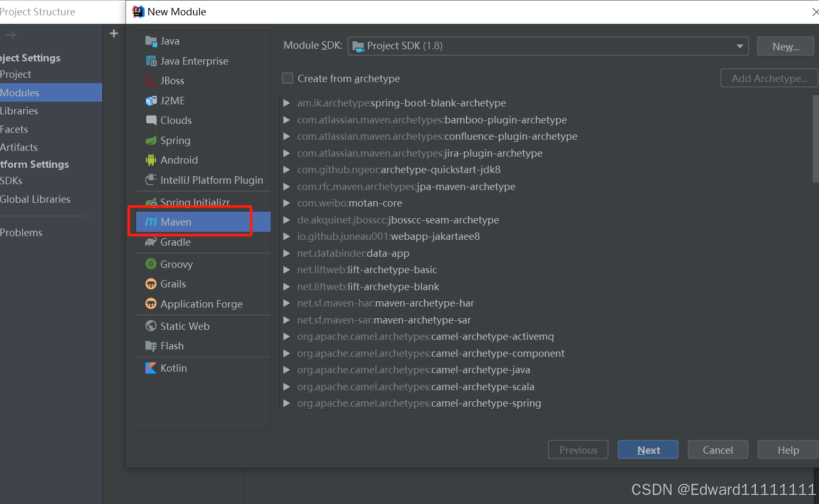The width and height of the screenshot is (819, 504).
Task: Select Modules in Project Structure sidebar
Action: tap(51, 93)
